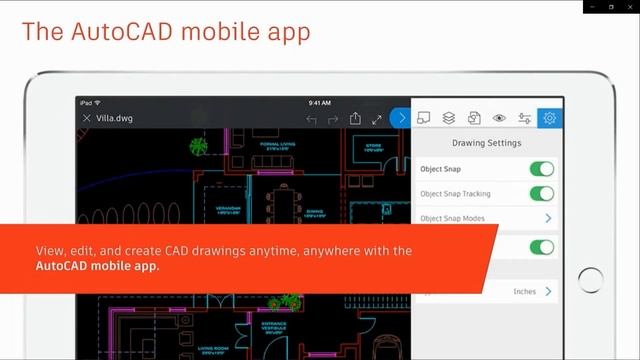Click the Villa.dwg file name
640x360 pixels.
[114, 118]
